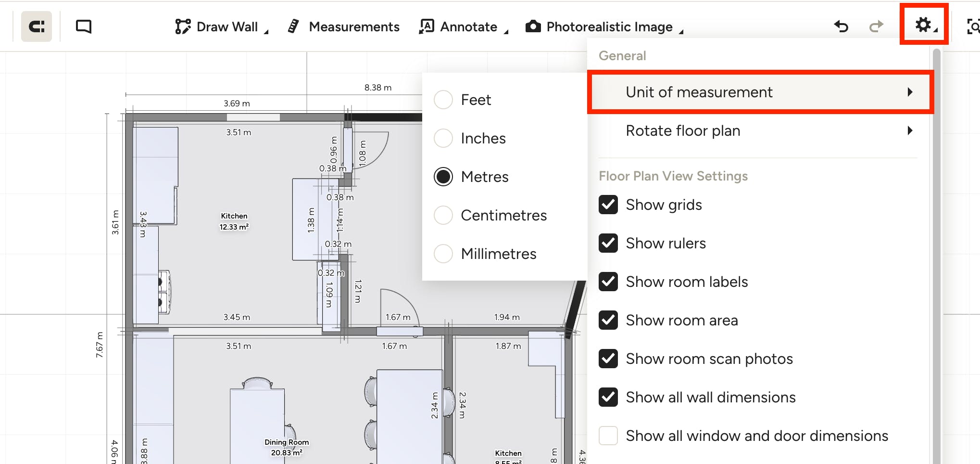
Task: Click the undo arrow icon
Action: coord(841,26)
